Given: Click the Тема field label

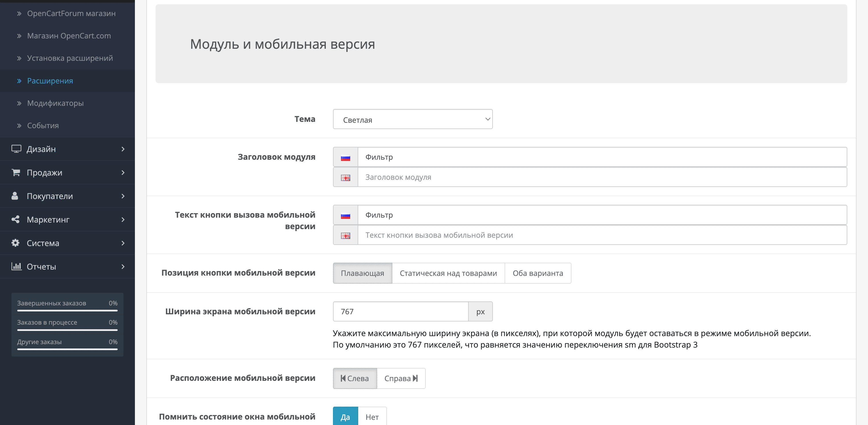Looking at the screenshot, I should coord(305,119).
